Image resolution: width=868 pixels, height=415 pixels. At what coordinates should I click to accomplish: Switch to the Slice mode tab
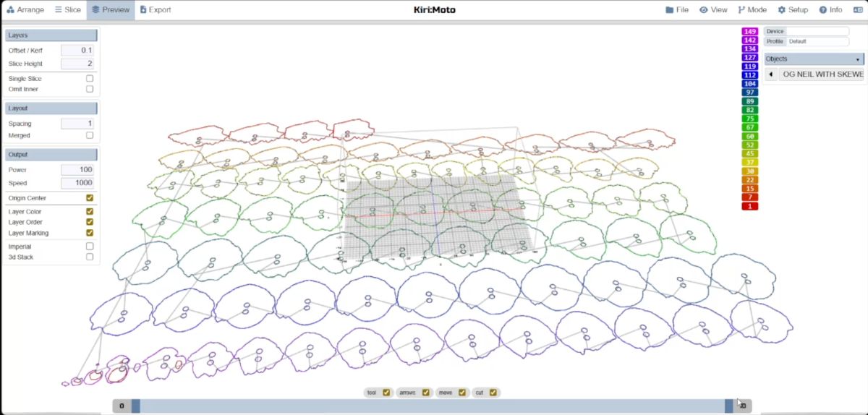(x=68, y=10)
